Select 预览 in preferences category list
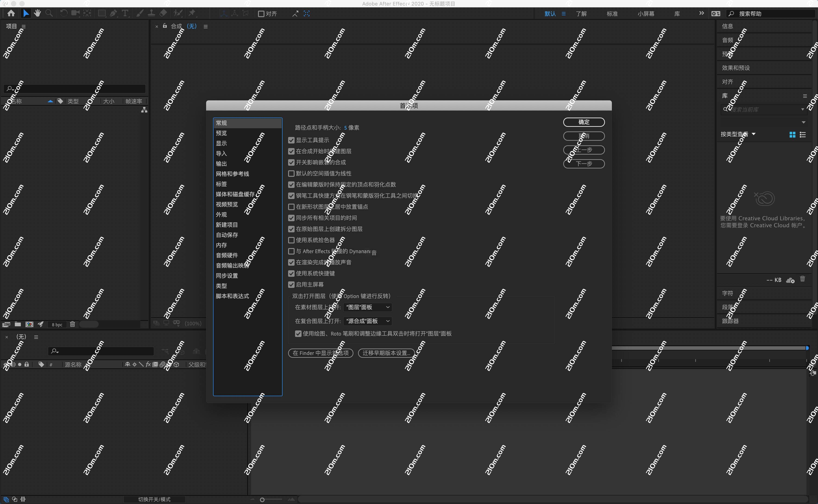This screenshot has height=504, width=818. coord(248,133)
